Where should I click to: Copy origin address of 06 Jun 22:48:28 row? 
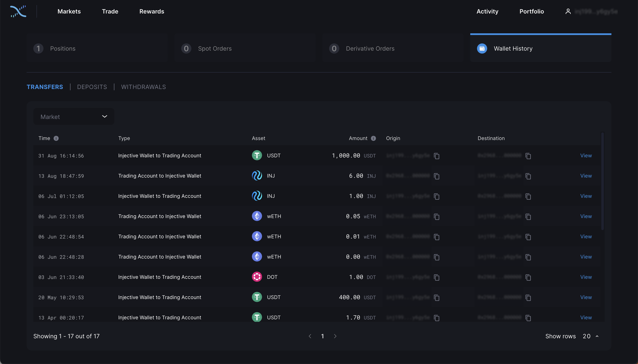click(x=437, y=257)
